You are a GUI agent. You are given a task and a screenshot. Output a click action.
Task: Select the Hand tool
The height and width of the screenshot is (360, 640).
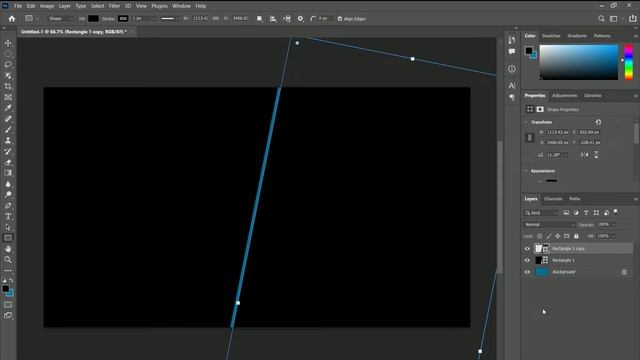point(8,249)
